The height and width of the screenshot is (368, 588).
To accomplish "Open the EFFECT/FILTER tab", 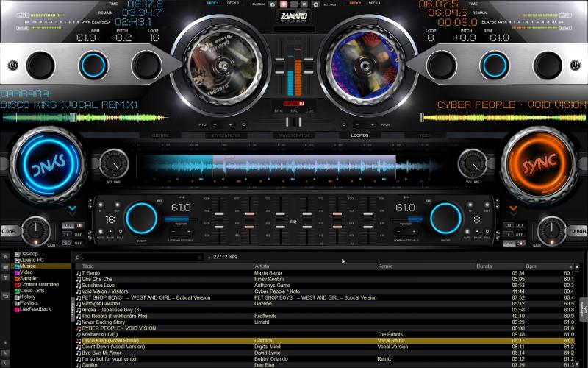I will point(226,135).
